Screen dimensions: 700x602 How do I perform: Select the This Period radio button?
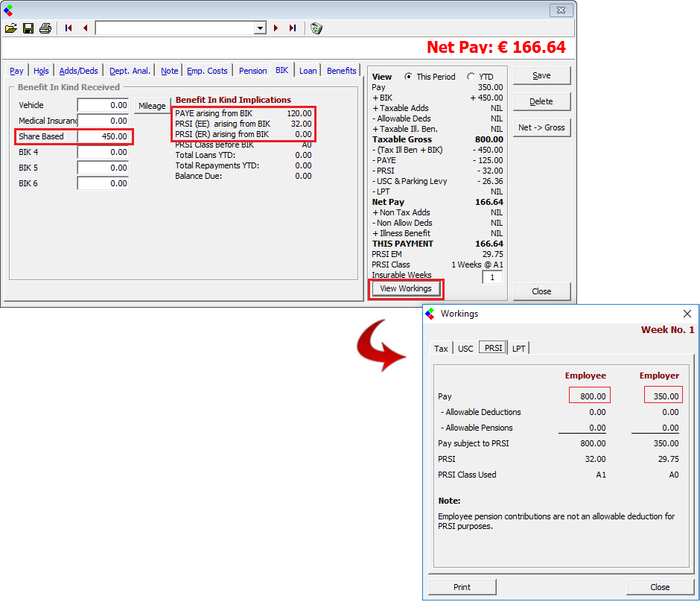409,77
